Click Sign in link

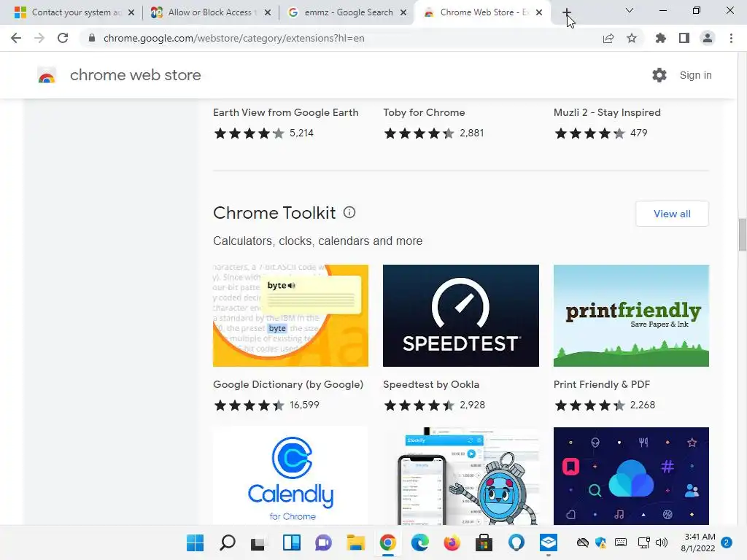pos(695,75)
